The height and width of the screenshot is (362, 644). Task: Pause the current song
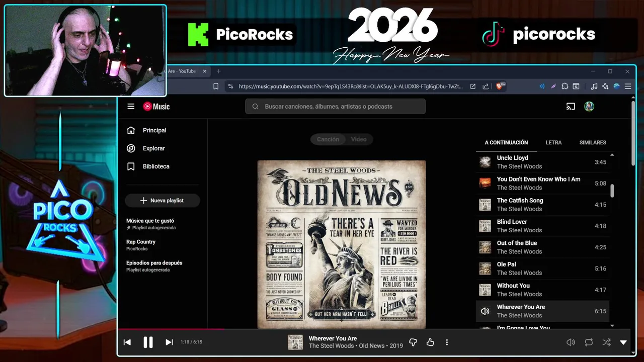pos(148,342)
